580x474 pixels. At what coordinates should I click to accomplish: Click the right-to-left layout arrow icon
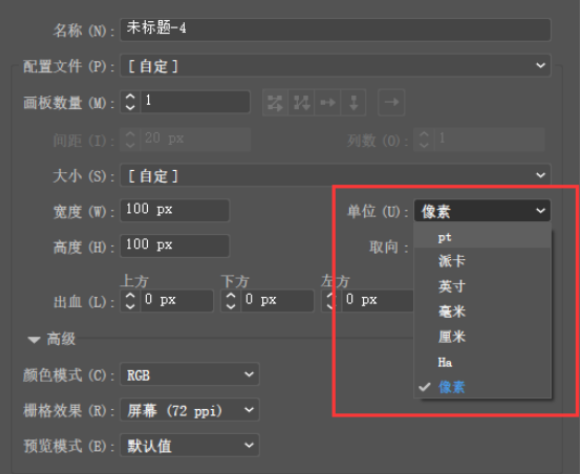[391, 102]
